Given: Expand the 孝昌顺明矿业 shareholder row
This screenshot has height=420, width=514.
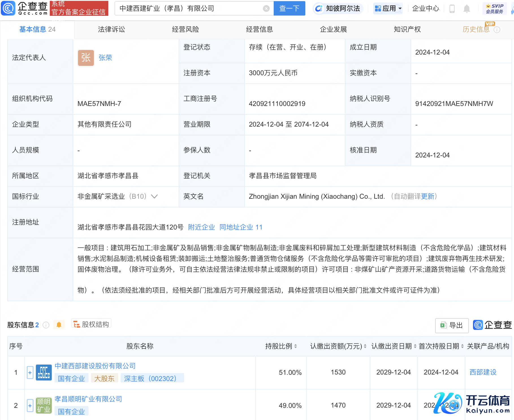Looking at the screenshot, I should coord(30,405).
